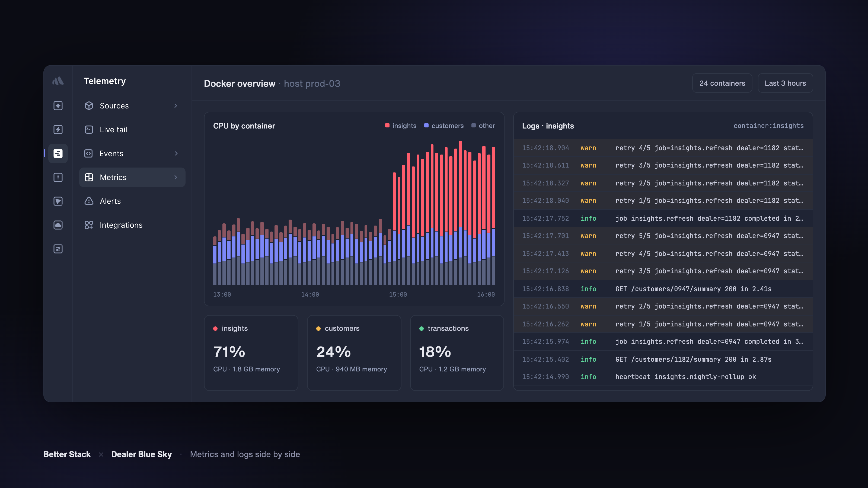Viewport: 868px width, 488px height.
Task: Open the exclamation incidents icon in rail
Action: (x=58, y=178)
